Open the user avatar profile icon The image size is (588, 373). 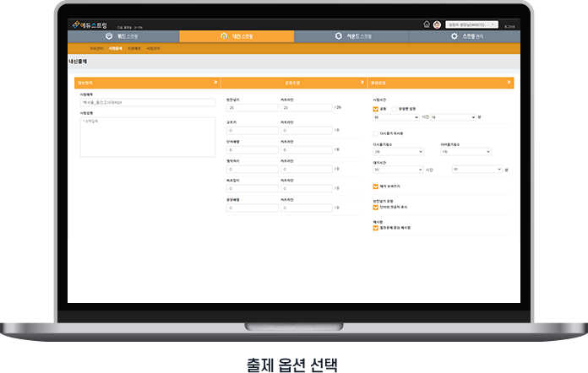tap(437, 24)
